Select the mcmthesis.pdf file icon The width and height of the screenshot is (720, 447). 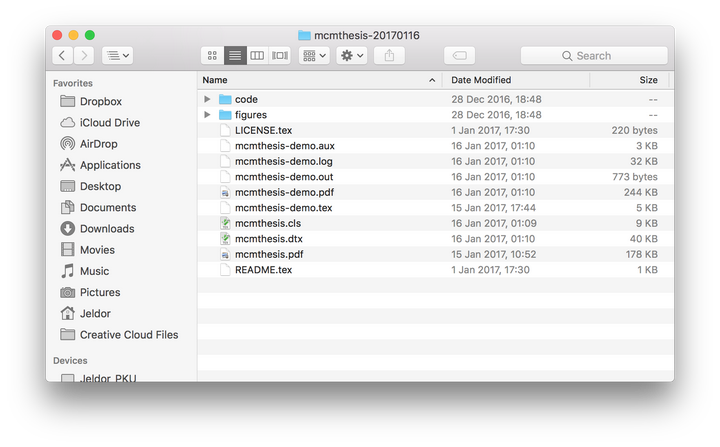click(x=225, y=255)
